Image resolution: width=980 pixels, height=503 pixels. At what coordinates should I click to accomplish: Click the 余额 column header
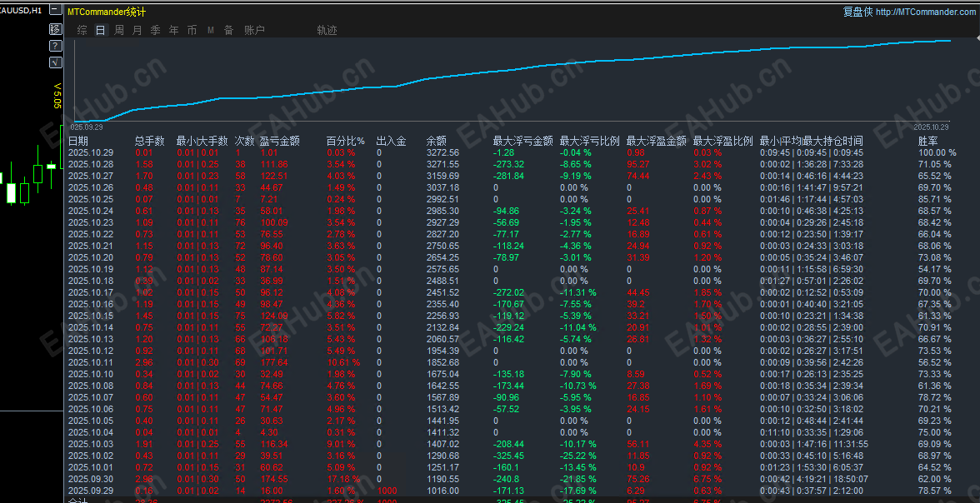[437, 142]
